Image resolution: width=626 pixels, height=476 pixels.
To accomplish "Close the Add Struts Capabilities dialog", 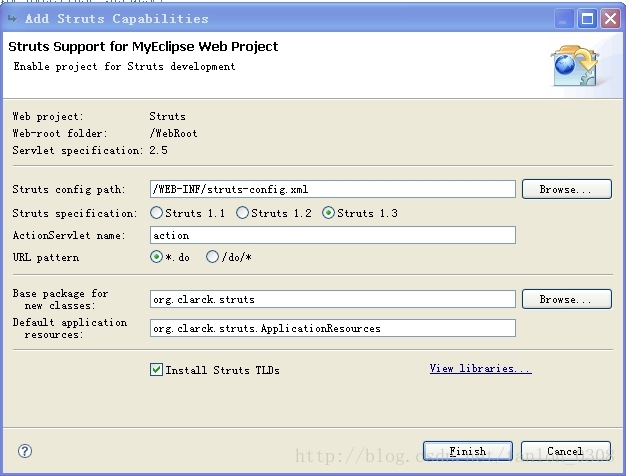I will [x=610, y=18].
